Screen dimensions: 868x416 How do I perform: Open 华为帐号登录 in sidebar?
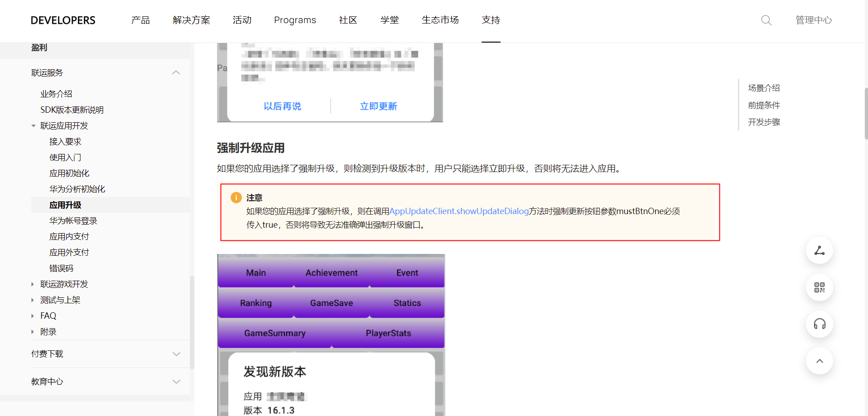point(73,221)
